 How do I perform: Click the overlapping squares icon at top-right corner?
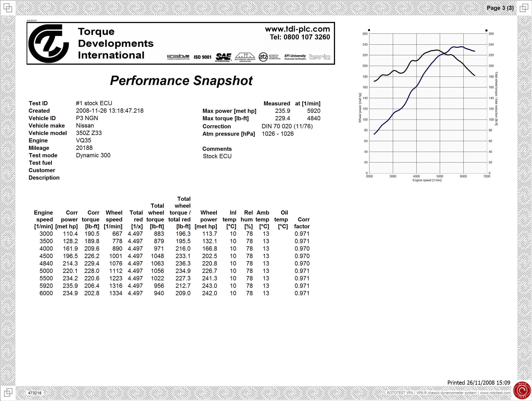coord(524,8)
